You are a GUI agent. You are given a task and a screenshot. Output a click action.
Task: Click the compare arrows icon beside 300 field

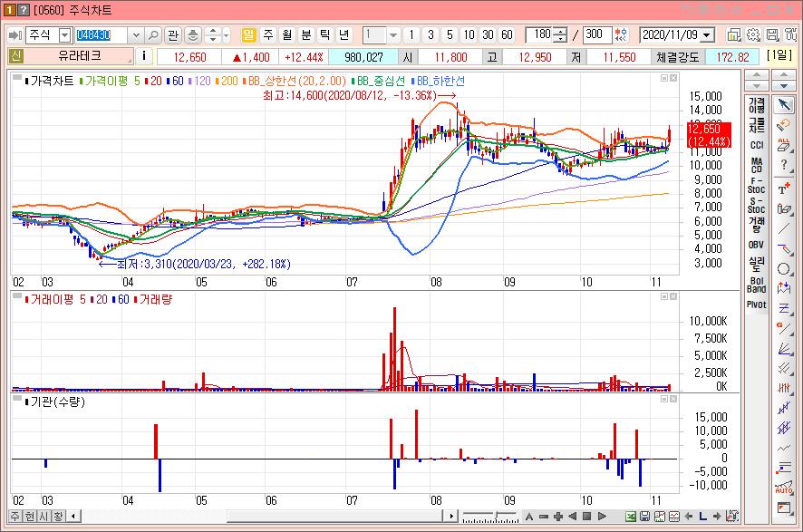[621, 34]
